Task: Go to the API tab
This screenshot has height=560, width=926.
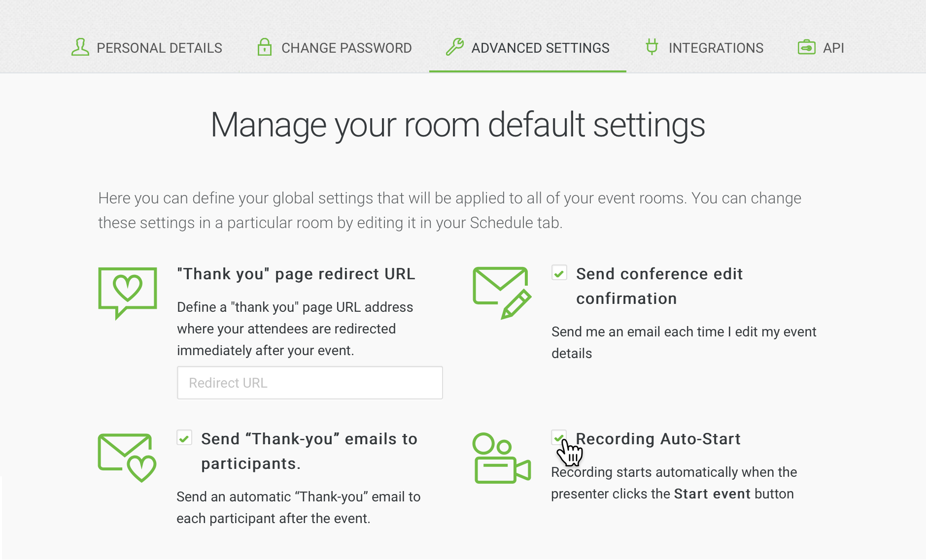Action: pyautogui.click(x=833, y=48)
